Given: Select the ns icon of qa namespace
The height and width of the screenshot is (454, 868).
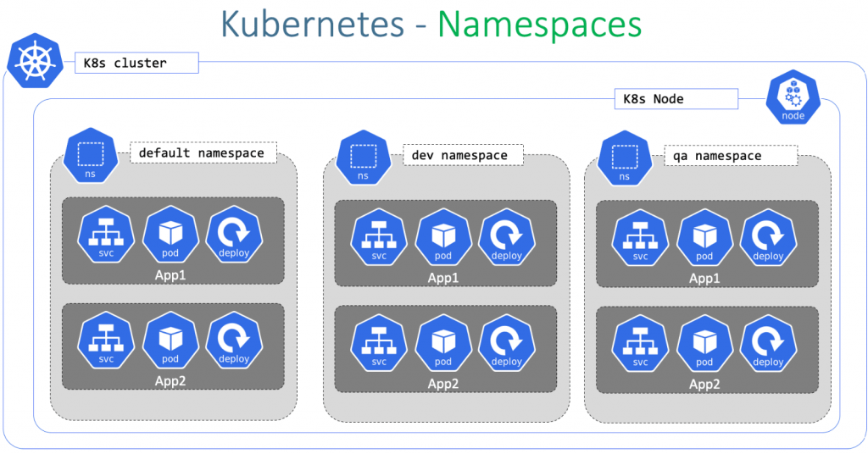Looking at the screenshot, I should [x=625, y=158].
